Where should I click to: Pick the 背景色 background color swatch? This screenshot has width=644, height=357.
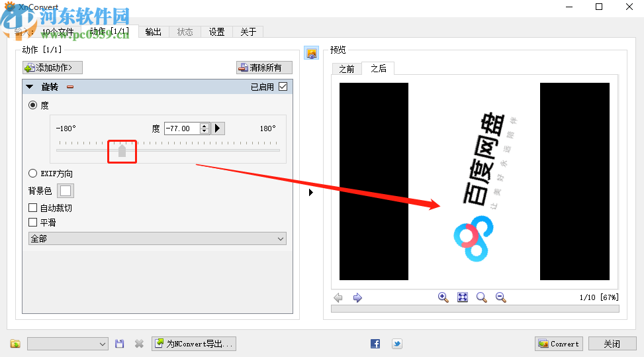tap(66, 191)
